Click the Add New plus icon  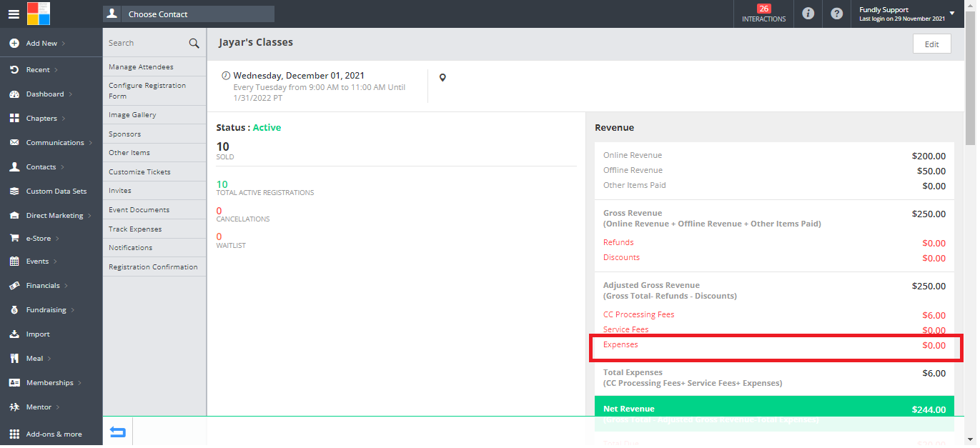coord(14,44)
